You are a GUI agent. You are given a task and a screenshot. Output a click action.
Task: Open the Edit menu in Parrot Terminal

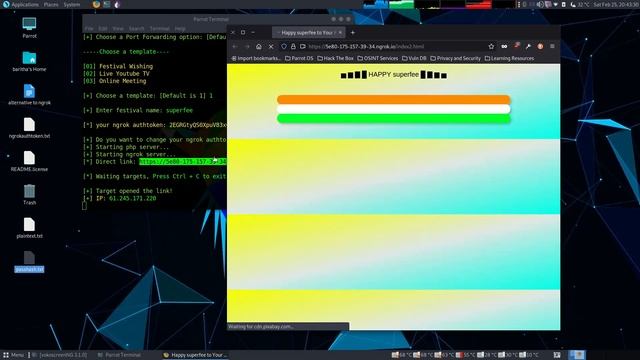(x=103, y=29)
